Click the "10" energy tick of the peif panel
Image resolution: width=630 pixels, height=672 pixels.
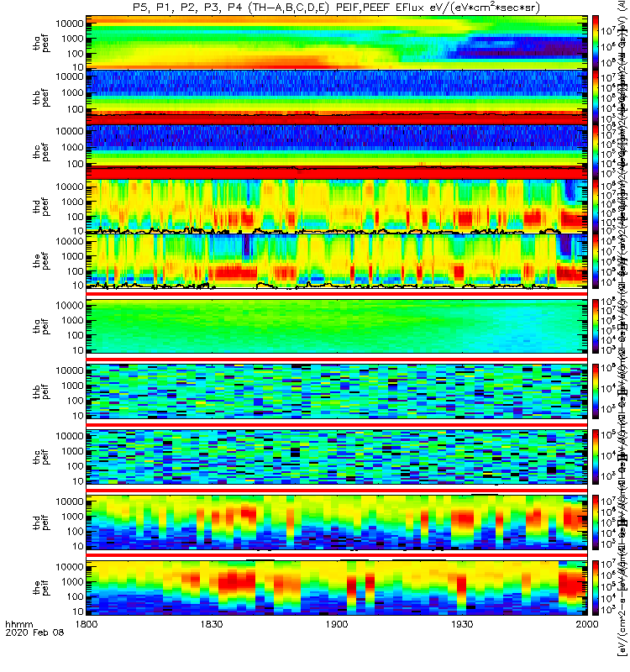(x=78, y=612)
